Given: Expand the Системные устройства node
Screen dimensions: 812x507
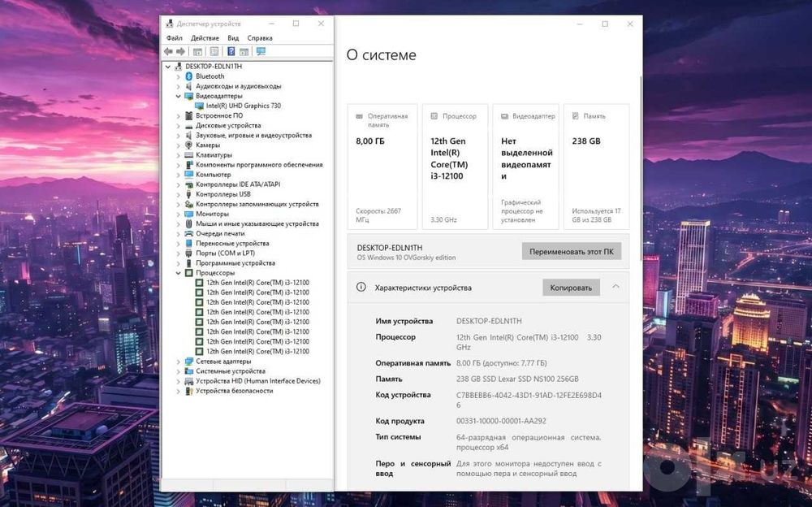Looking at the screenshot, I should [178, 371].
